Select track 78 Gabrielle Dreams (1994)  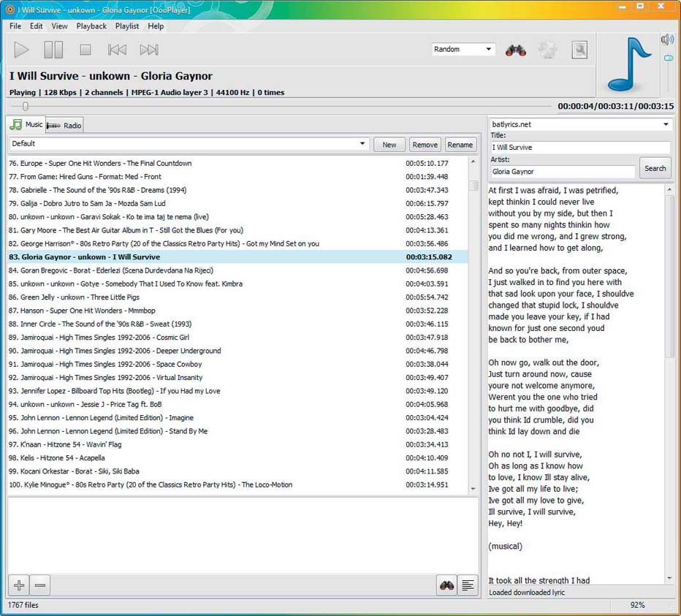coord(237,190)
